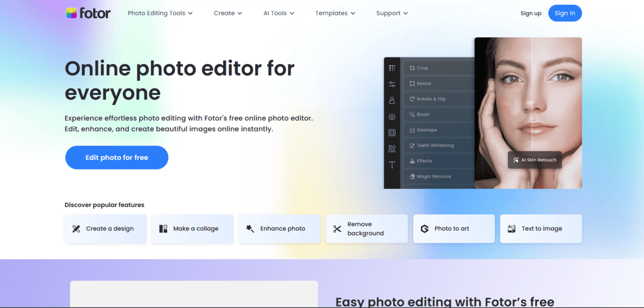Click the before/after divider on the portrait
Viewport: 644px width, 308px height.
[531, 107]
